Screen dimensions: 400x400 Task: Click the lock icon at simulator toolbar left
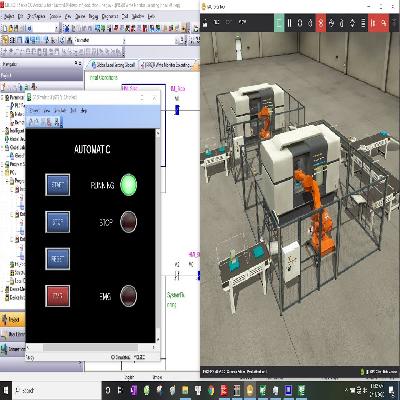pyautogui.click(x=205, y=23)
